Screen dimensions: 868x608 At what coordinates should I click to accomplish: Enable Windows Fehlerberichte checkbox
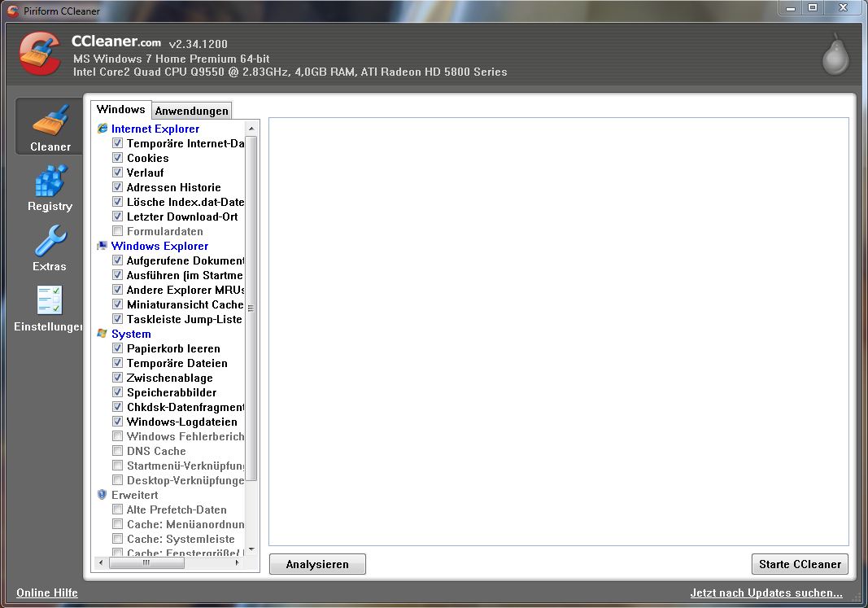tap(117, 436)
